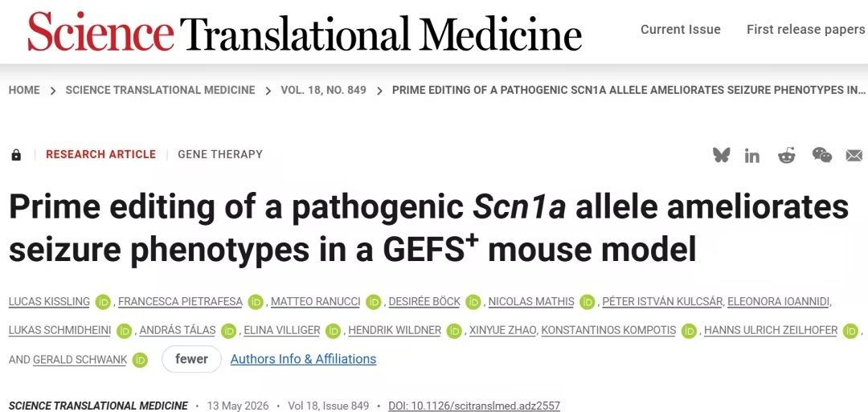The width and height of the screenshot is (868, 412).
Task: Collapse author list with fewer button
Action: tap(191, 359)
